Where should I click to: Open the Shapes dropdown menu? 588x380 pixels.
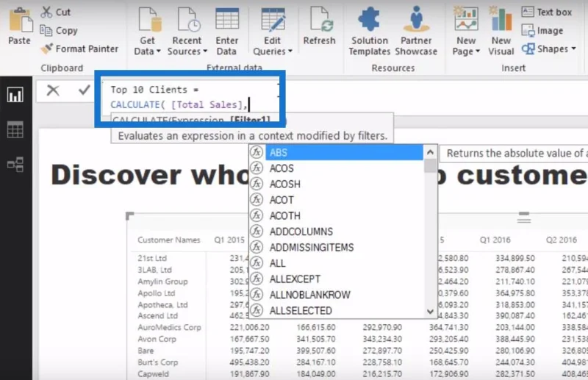549,49
